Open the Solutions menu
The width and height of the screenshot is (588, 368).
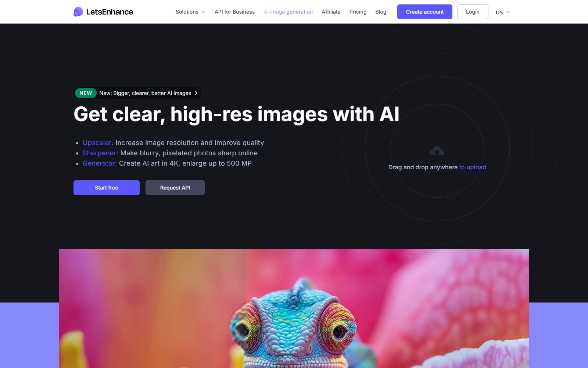pyautogui.click(x=190, y=12)
